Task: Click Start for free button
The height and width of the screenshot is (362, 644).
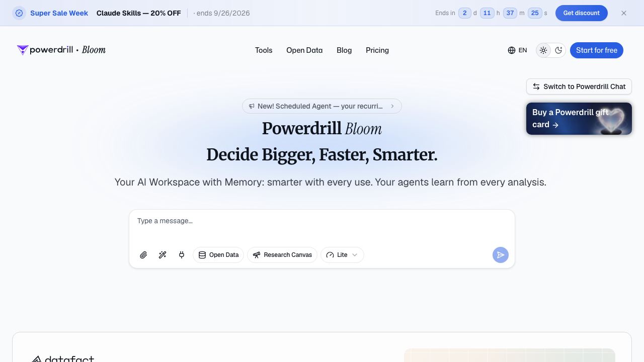Action: pos(597,50)
